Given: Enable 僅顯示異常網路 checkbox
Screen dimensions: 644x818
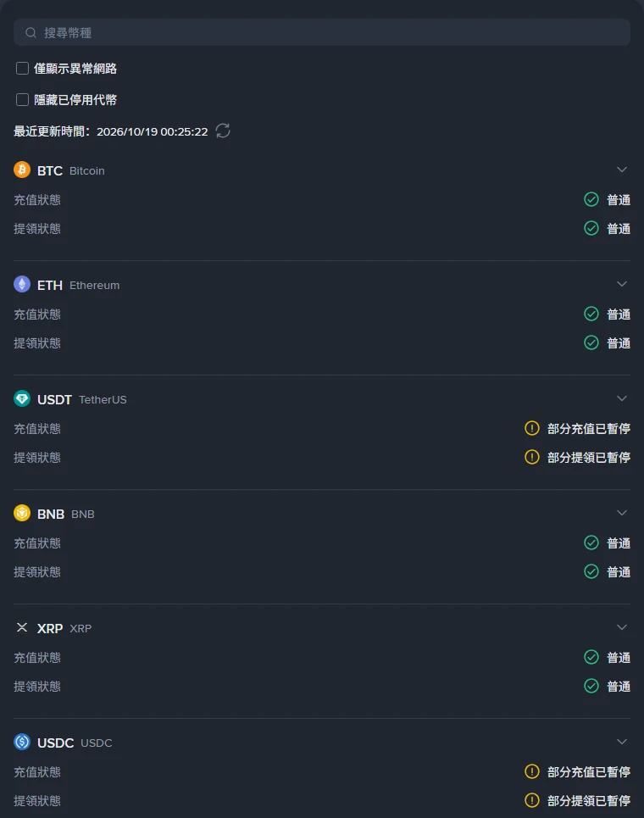Looking at the screenshot, I should [22, 69].
